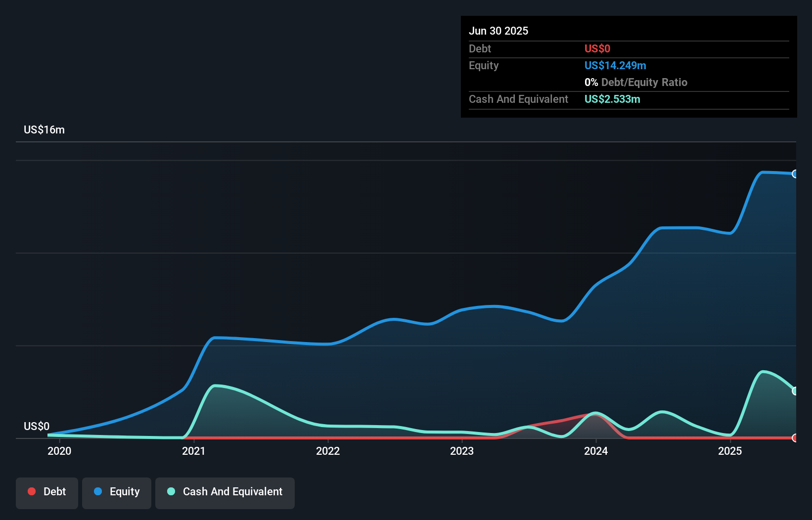This screenshot has width=812, height=520.
Task: Click the red Debt legend dot
Action: pos(32,491)
